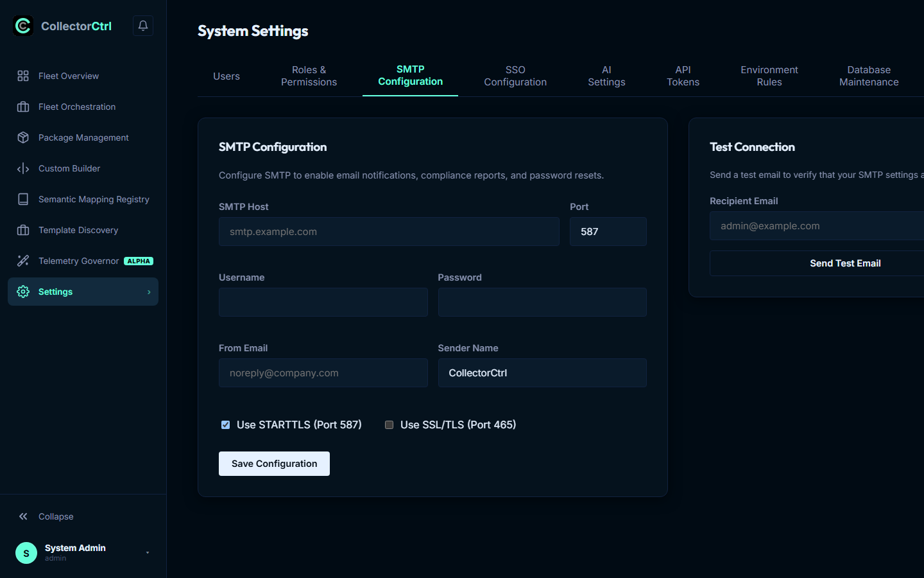The width and height of the screenshot is (924, 578).
Task: Open the System Admin user dropdown arrow
Action: pyautogui.click(x=148, y=553)
